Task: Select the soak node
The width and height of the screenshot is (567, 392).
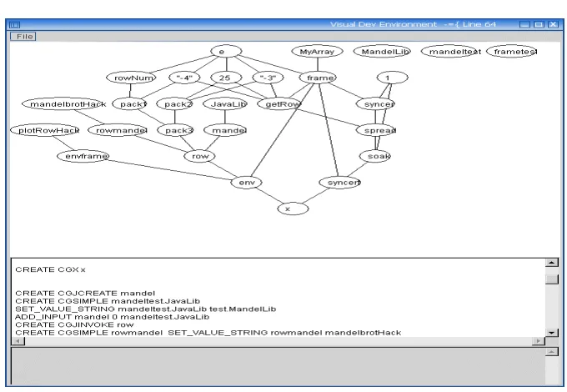Action: (375, 156)
